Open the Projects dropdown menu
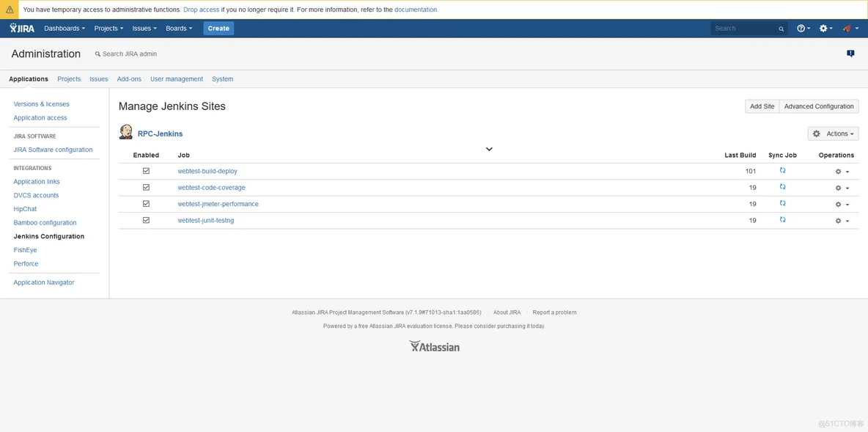 pyautogui.click(x=108, y=29)
